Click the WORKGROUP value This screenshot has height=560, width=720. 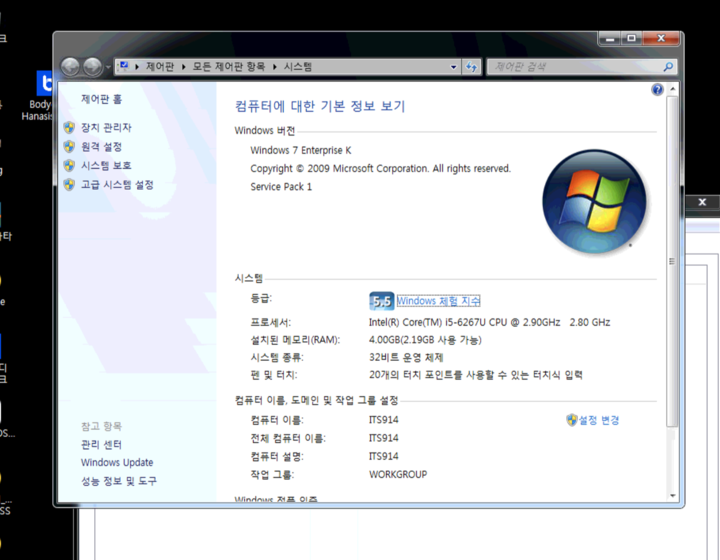398,475
